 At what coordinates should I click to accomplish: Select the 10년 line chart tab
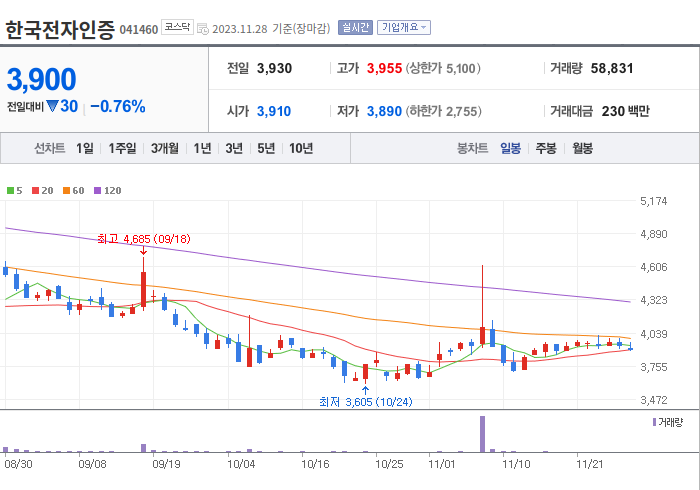click(301, 148)
